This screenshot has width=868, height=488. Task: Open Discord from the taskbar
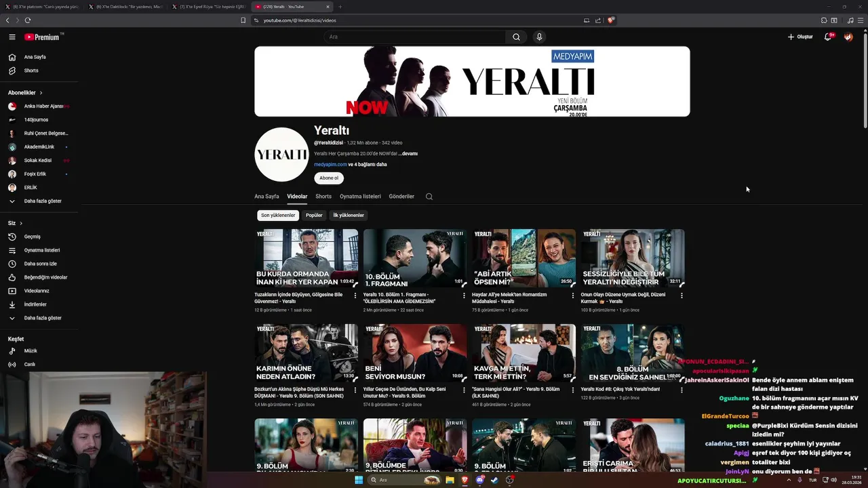click(479, 480)
